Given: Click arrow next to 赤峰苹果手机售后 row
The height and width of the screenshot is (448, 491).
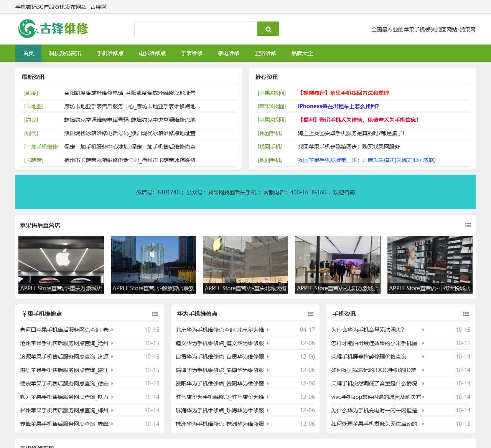Looking at the screenshot, I should [112, 424].
